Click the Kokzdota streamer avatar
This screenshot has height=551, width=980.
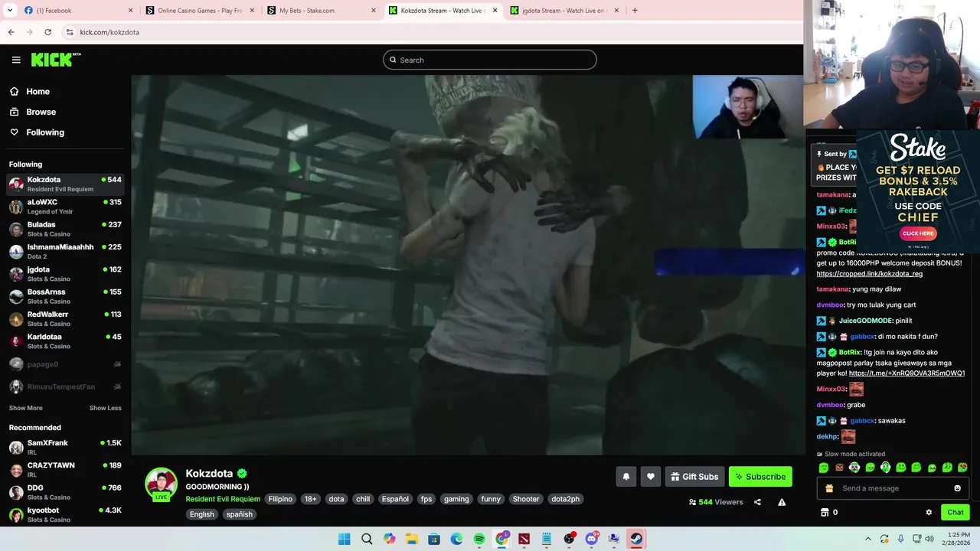pyautogui.click(x=162, y=484)
